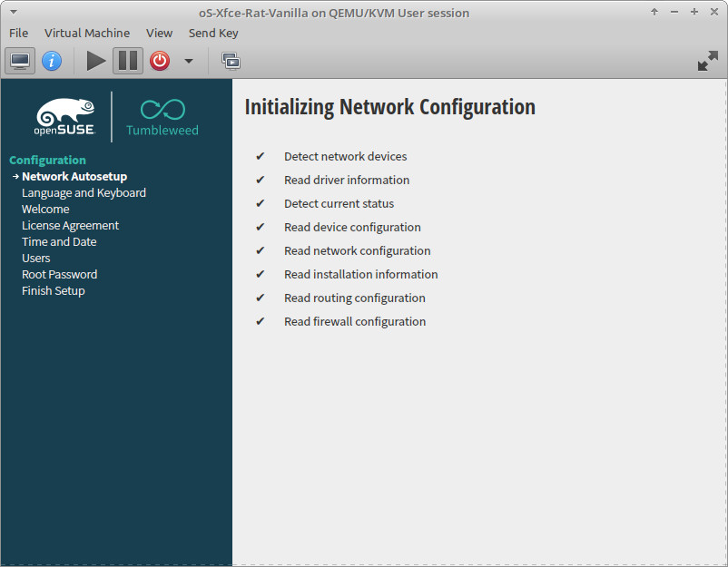This screenshot has width=728, height=567.
Task: Roll up window using title bar up arrow
Action: coord(654,12)
